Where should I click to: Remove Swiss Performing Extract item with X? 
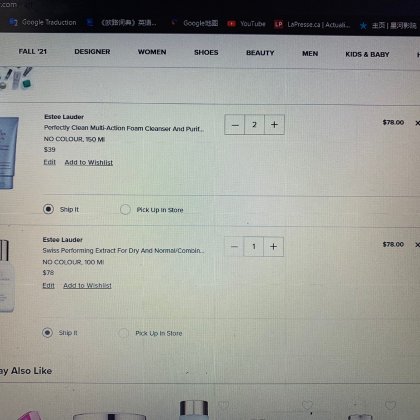tap(417, 245)
